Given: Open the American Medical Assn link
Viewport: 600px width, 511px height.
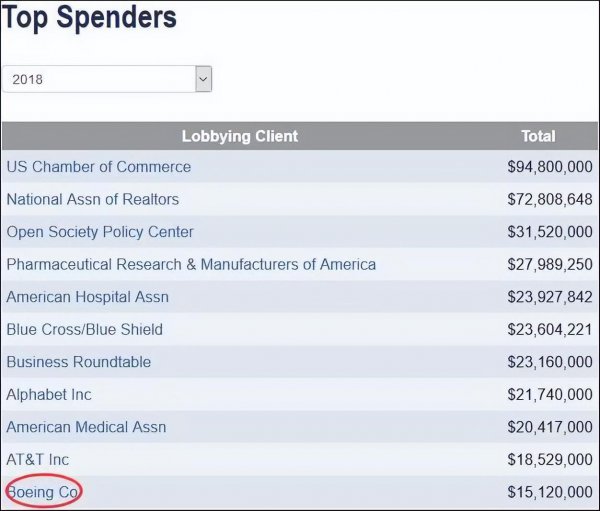Looking at the screenshot, I should pos(86,427).
